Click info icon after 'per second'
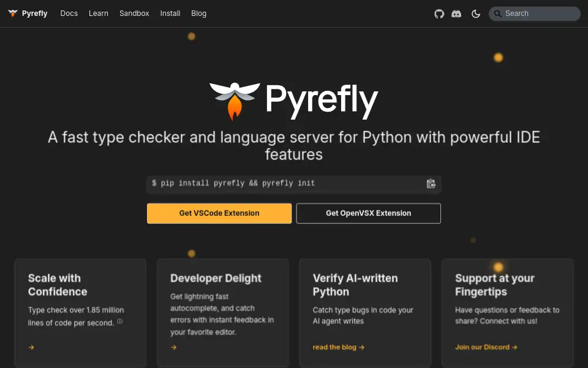This screenshot has width=588, height=368. pyautogui.click(x=119, y=321)
